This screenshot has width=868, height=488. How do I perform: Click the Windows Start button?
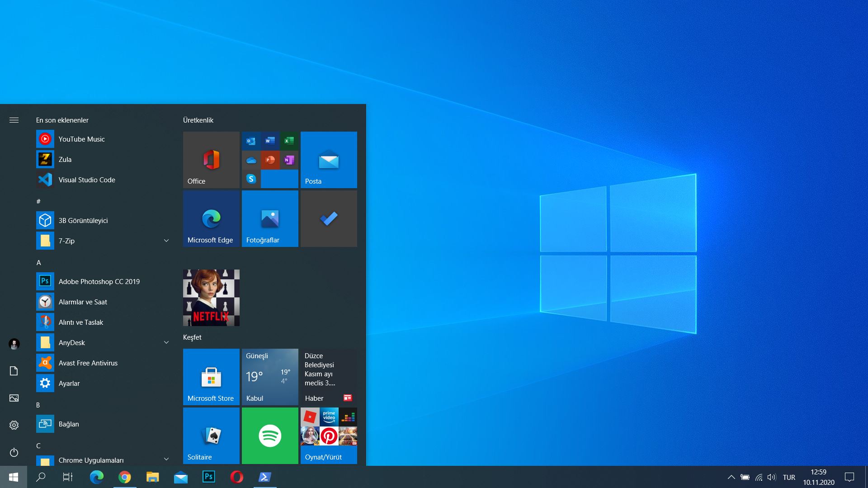(14, 477)
